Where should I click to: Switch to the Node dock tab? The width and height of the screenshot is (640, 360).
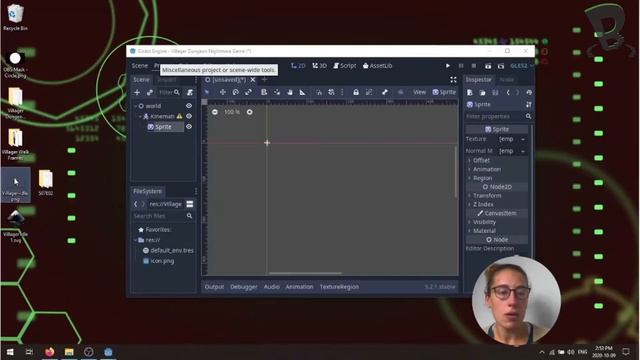pyautogui.click(x=507, y=80)
